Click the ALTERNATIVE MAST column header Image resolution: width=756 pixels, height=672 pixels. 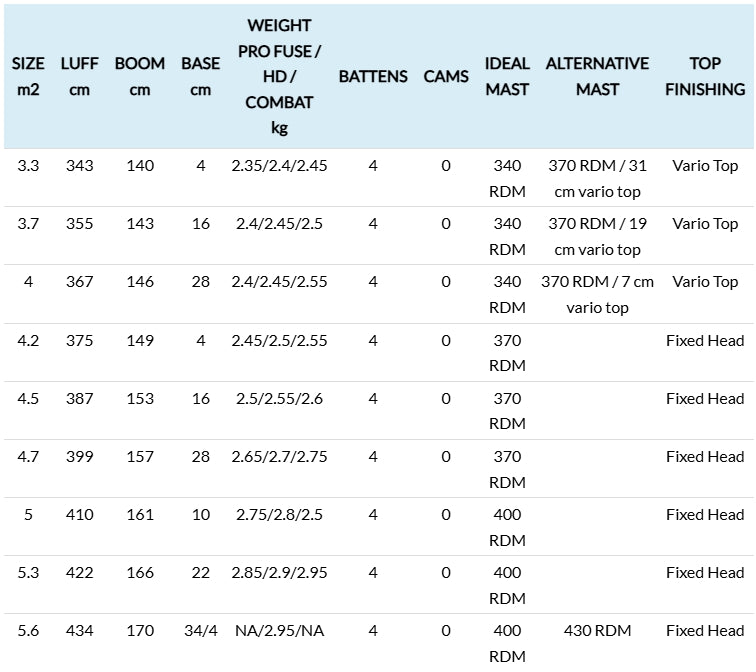[x=597, y=76]
